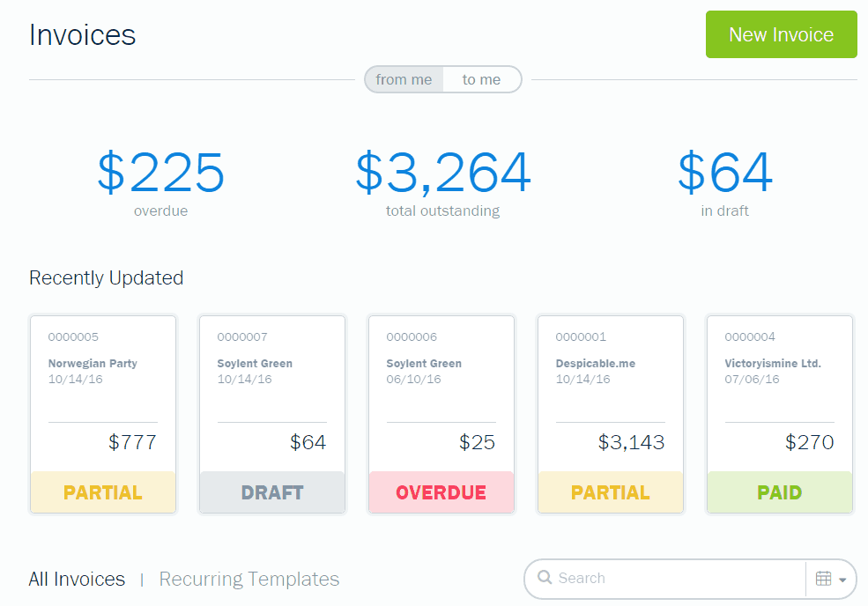The height and width of the screenshot is (606, 868).
Task: Open the paid Victoryismine Ltd. invoice
Action: 779,396
